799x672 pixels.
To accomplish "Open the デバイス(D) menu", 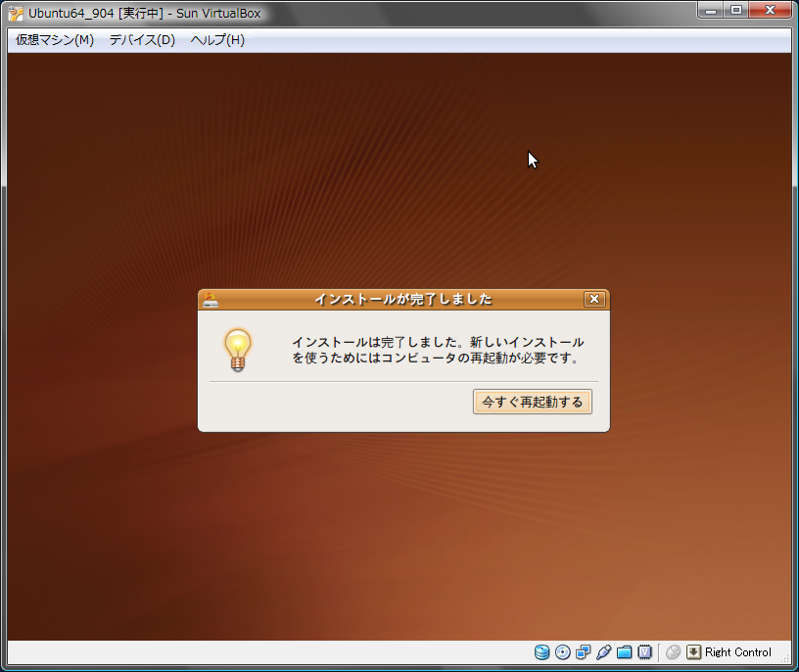I will [142, 40].
